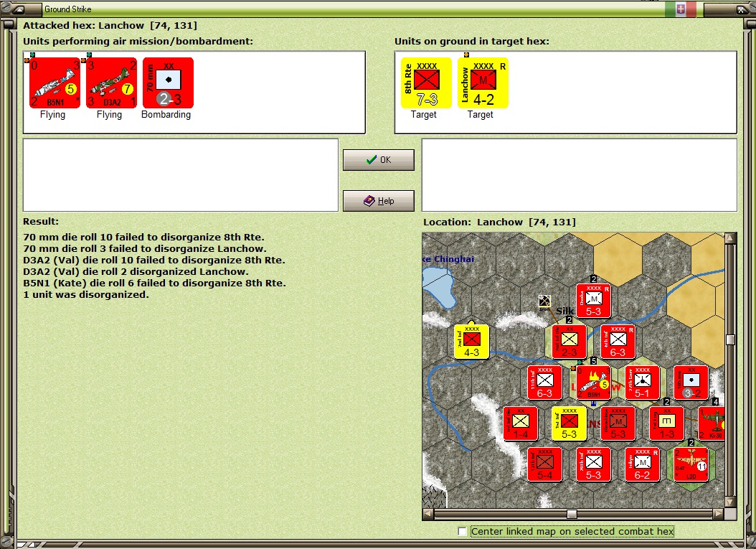The width and height of the screenshot is (756, 549).
Task: Click 'D3A2 (Val) die roll 10 failed' line
Action: [x=154, y=260]
